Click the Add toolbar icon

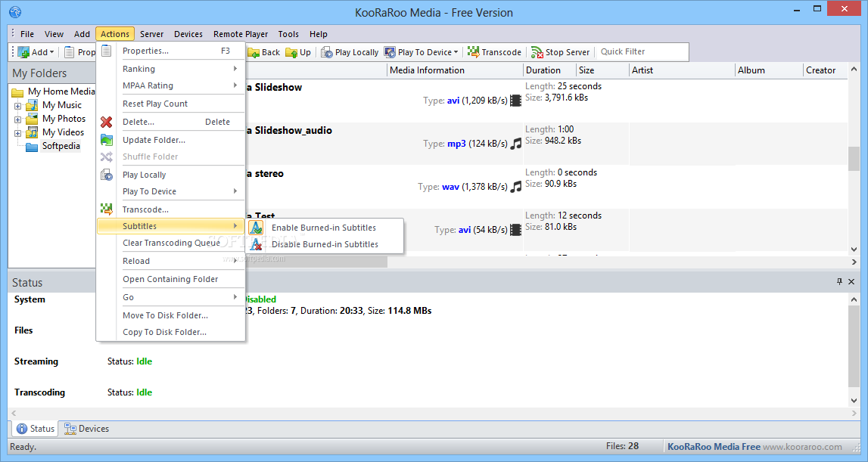[23, 52]
